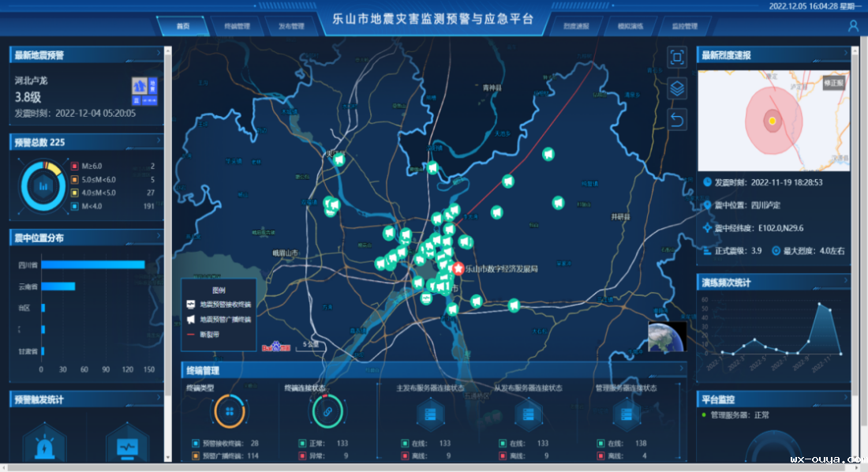Image resolution: width=868 pixels, height=472 pixels.
Task: Click the 修正版 button on intensity map
Action: click(x=833, y=82)
